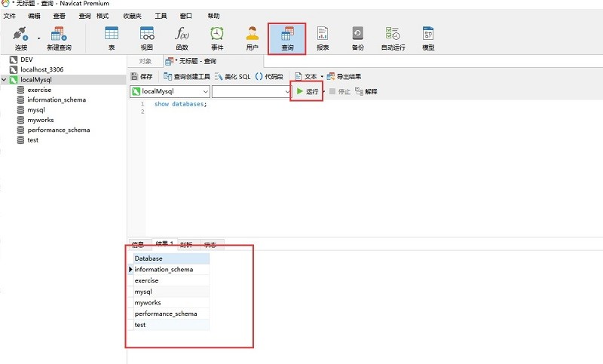This screenshot has width=603, height=364.
Task: Open the Query (查询) menu
Action: (84, 16)
